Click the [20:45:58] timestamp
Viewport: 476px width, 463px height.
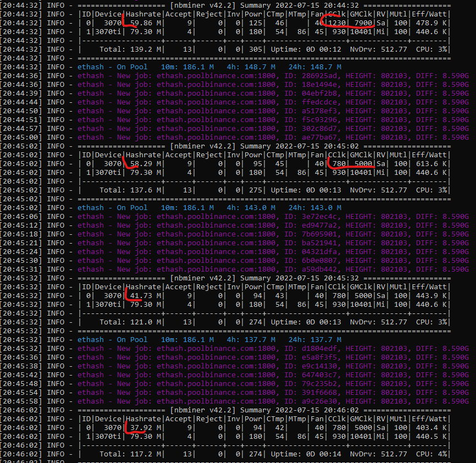(21, 401)
